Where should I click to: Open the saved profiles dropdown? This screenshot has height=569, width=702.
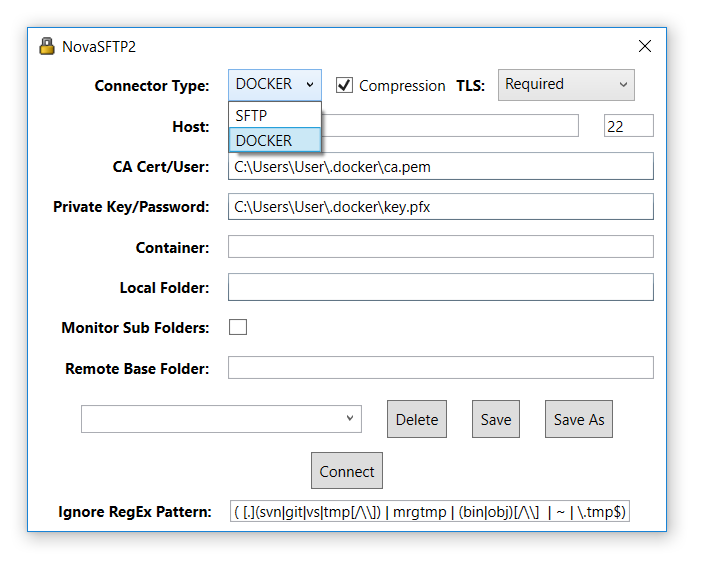221,419
